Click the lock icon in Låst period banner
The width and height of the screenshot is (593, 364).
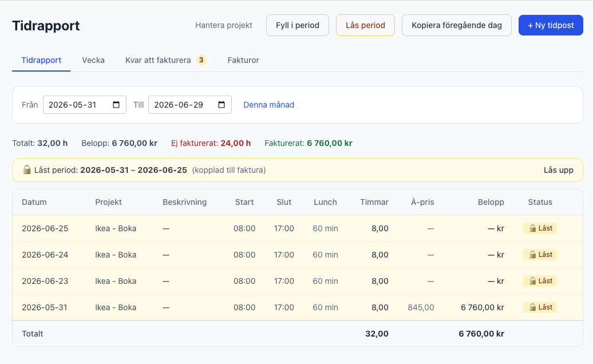(26, 170)
